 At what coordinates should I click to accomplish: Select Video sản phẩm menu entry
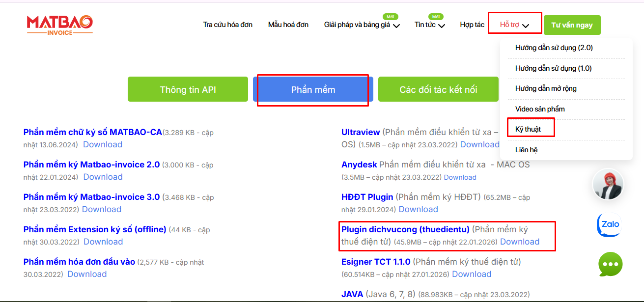539,109
